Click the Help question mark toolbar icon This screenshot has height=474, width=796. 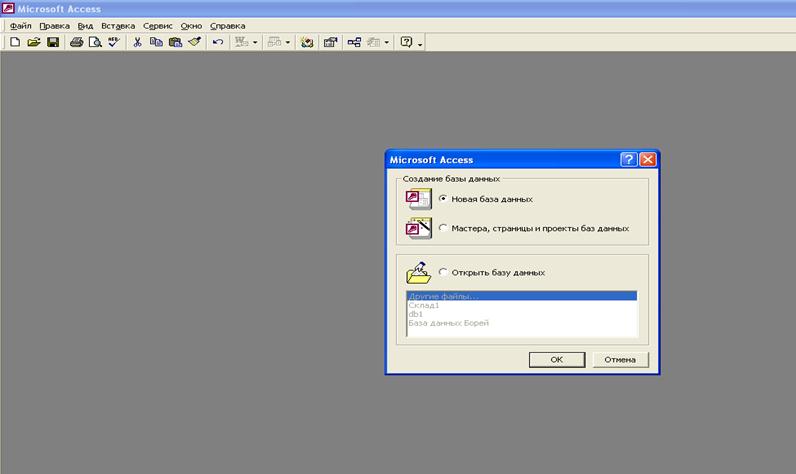(x=406, y=42)
